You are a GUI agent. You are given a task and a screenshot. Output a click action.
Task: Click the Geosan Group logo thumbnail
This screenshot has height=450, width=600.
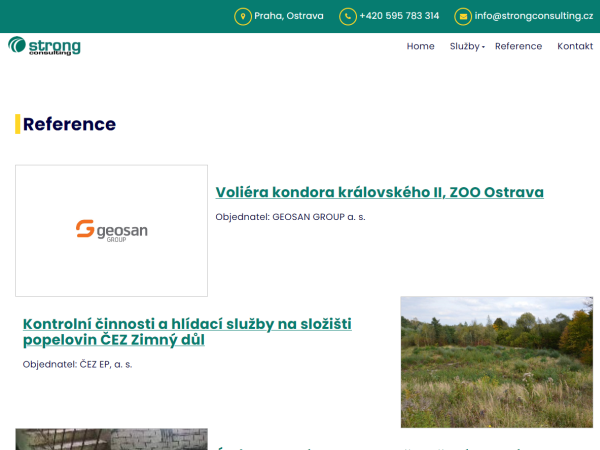111,231
